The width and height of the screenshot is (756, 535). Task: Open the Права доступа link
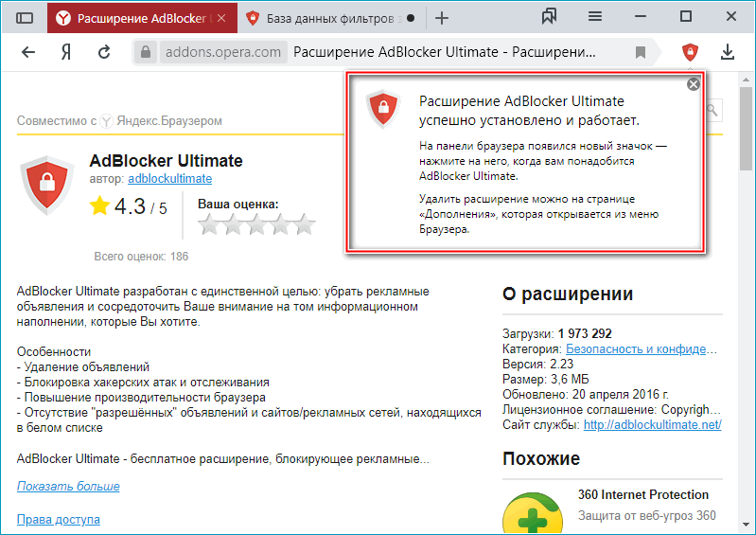[x=59, y=519]
